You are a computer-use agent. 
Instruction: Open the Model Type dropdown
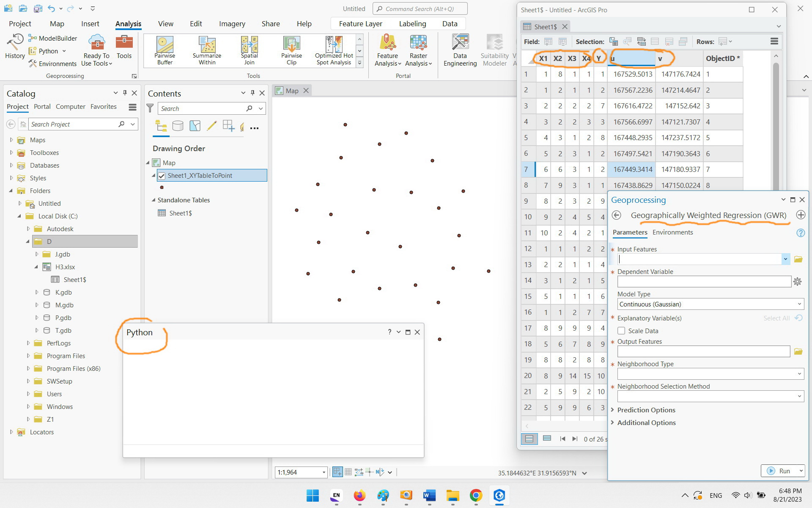coord(710,304)
